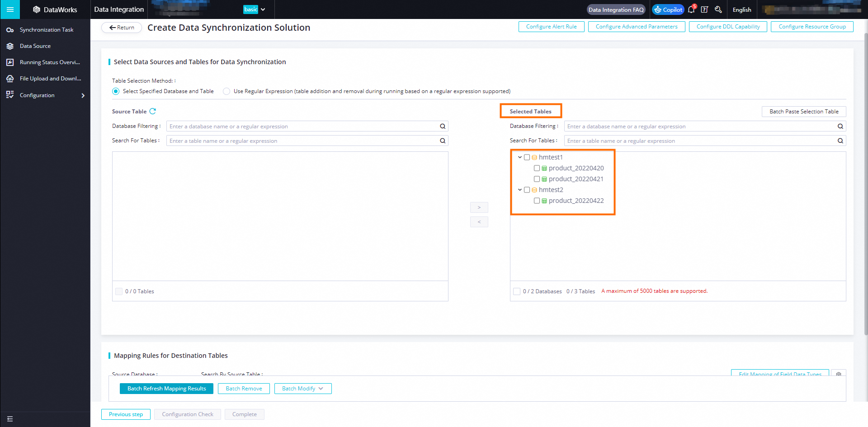Click the Data Integration header title

[x=119, y=9]
